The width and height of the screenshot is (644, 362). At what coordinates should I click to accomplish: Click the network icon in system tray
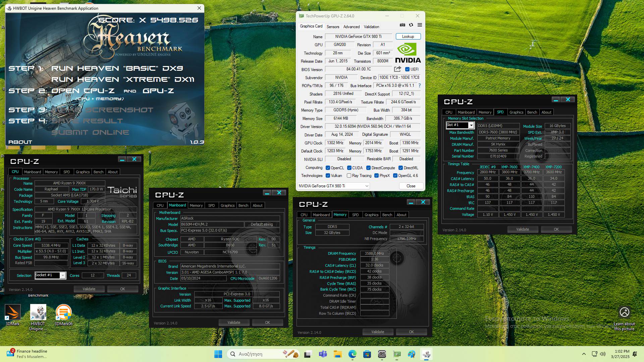click(x=594, y=354)
